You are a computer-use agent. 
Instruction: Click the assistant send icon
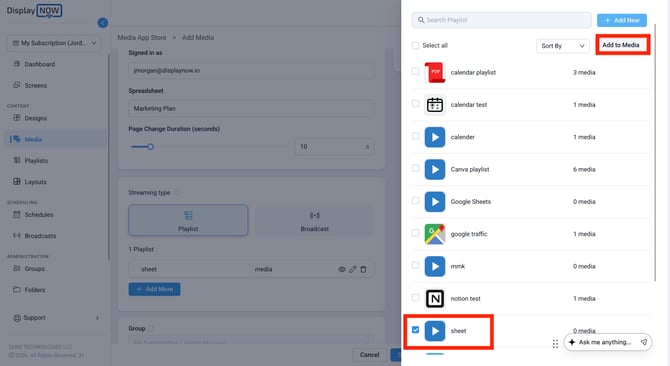tap(644, 342)
